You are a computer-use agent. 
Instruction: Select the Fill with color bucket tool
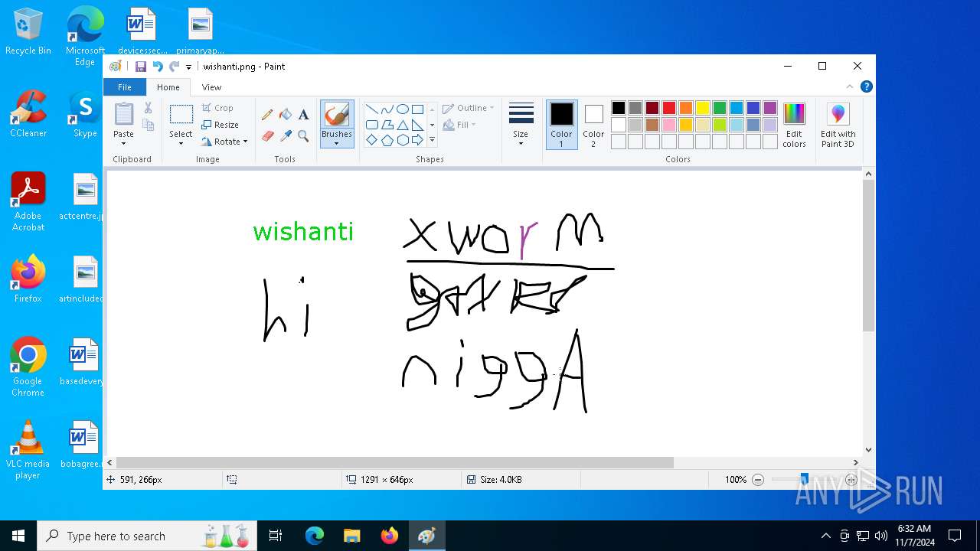286,115
